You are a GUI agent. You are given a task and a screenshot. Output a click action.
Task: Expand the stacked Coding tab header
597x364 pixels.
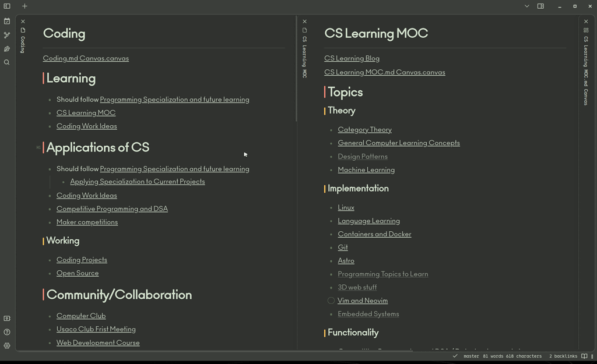[x=22, y=44]
